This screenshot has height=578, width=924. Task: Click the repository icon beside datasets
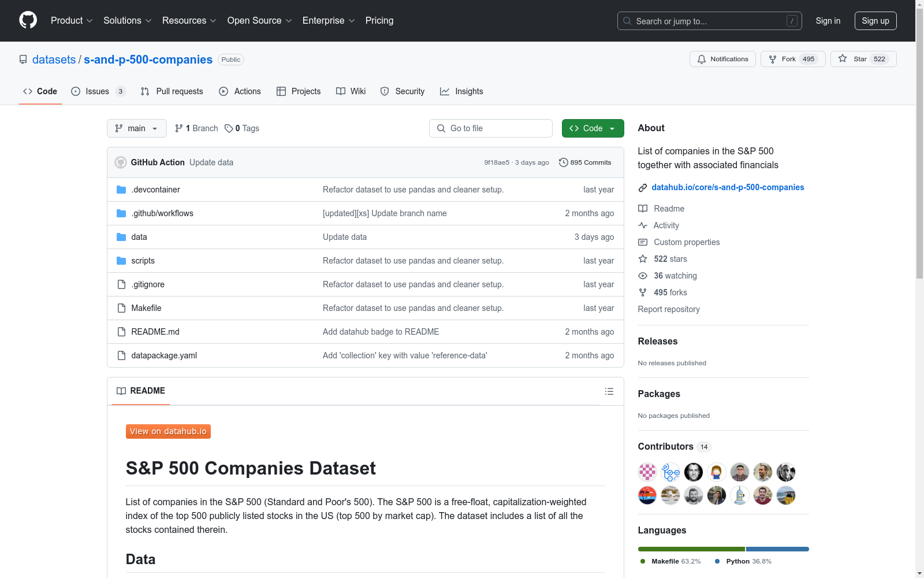pos(23,60)
